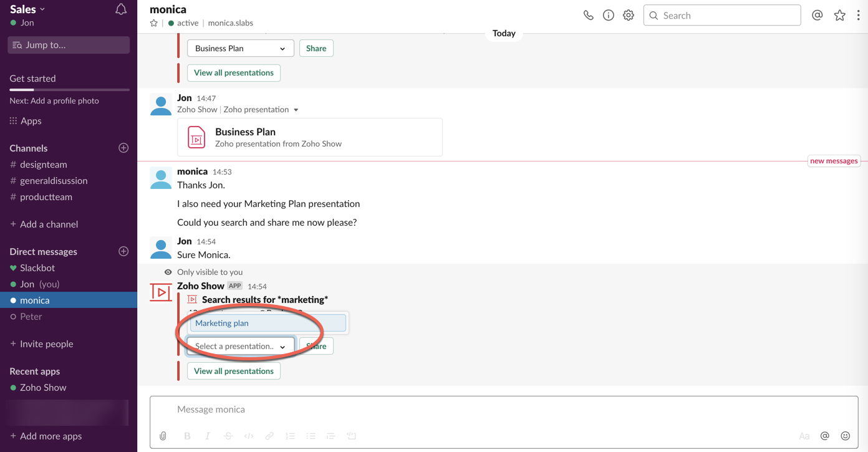Click Direct messages section header
Screen dimensions: 868x452
tap(43, 251)
